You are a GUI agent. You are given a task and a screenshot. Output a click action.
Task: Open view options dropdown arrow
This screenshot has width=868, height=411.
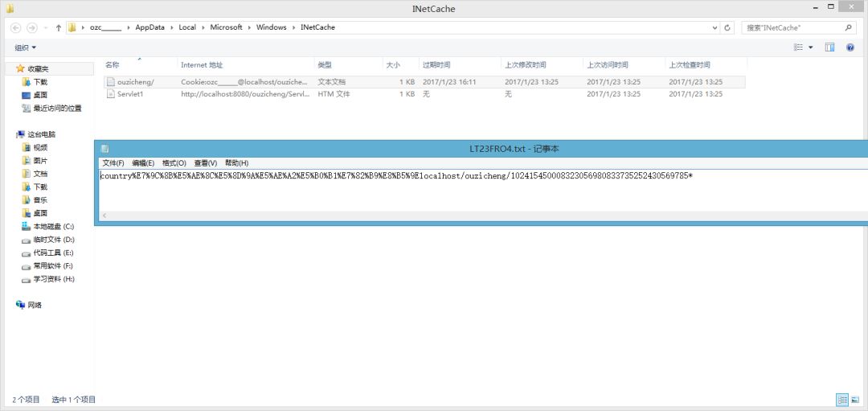tap(811, 47)
